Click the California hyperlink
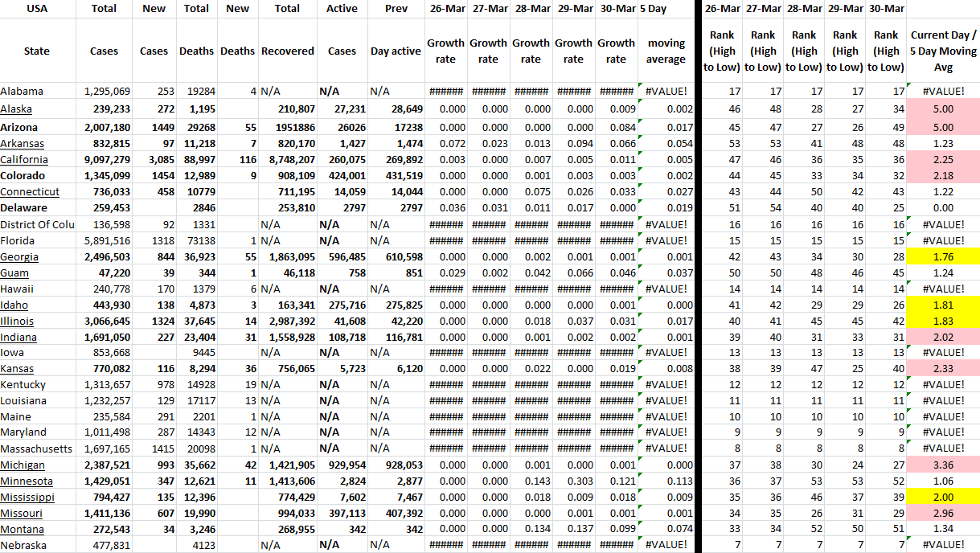The image size is (980, 553). [x=24, y=159]
